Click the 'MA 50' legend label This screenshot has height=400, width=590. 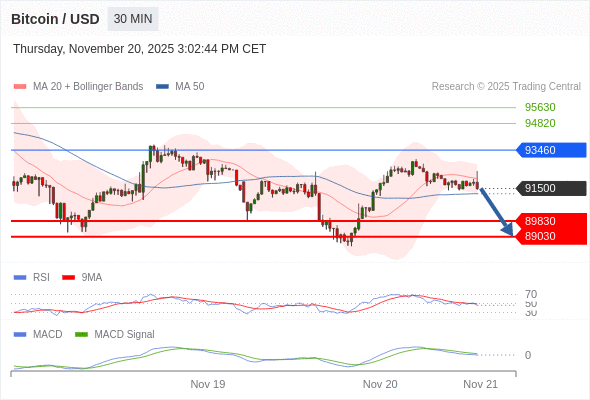tap(190, 87)
